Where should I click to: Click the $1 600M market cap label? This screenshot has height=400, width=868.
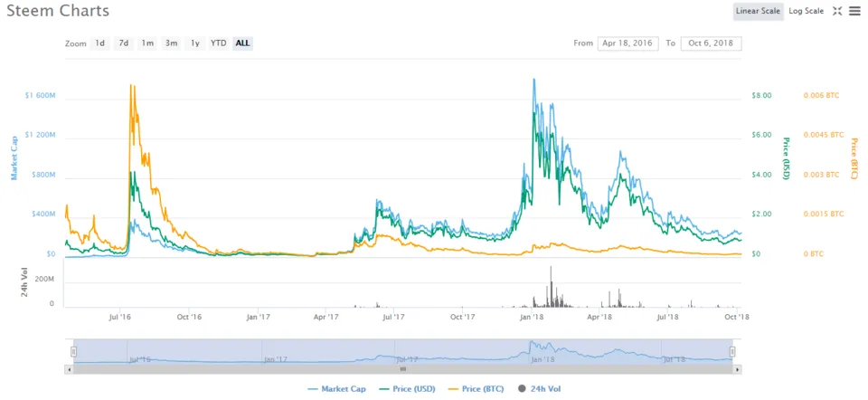point(40,95)
